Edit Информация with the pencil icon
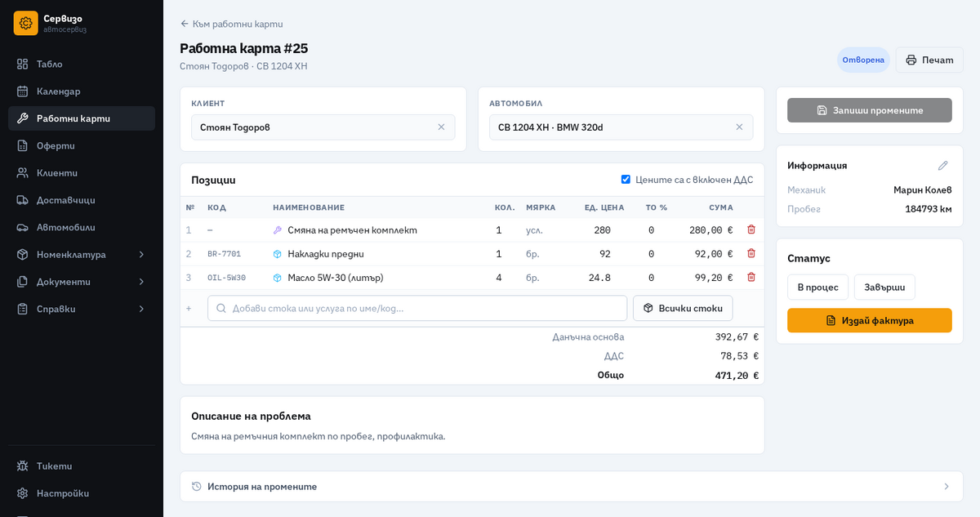This screenshot has width=980, height=517. coord(943,165)
